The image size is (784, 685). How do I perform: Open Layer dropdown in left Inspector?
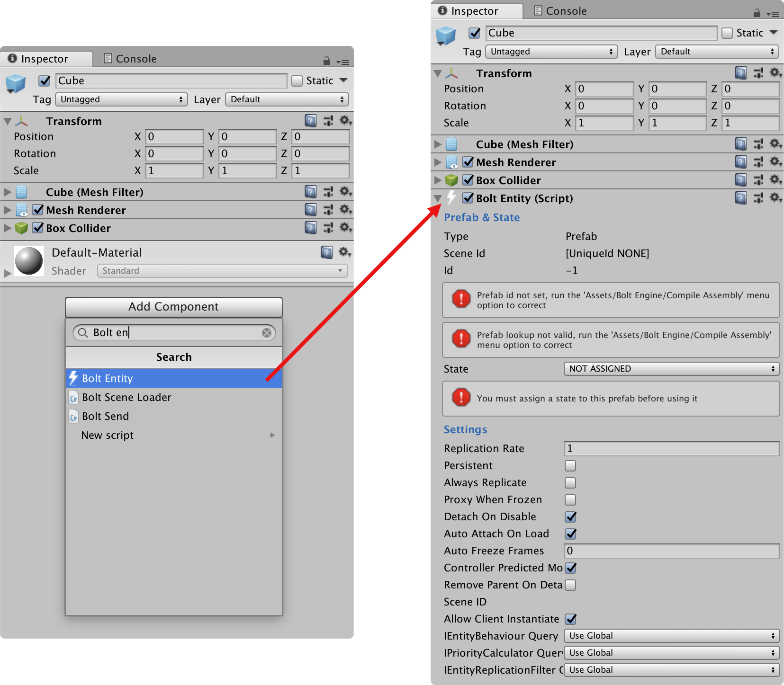tap(287, 99)
